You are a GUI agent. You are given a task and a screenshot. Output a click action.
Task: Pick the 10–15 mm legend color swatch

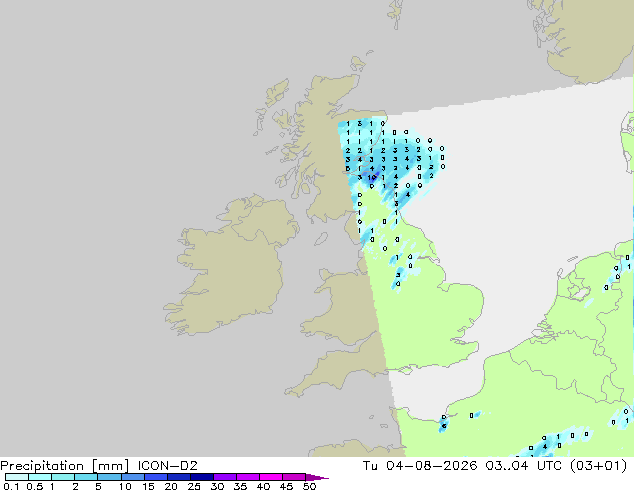click(132, 477)
